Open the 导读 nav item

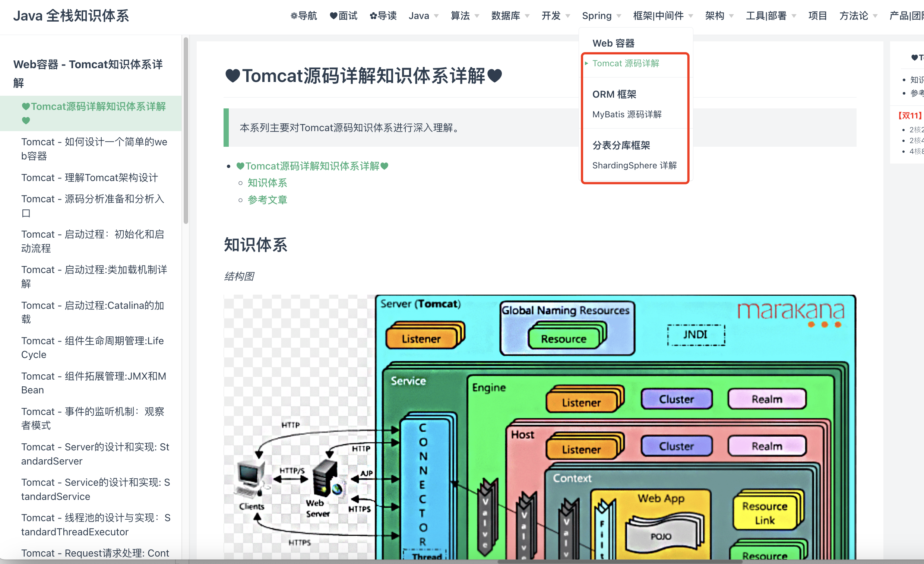(383, 16)
